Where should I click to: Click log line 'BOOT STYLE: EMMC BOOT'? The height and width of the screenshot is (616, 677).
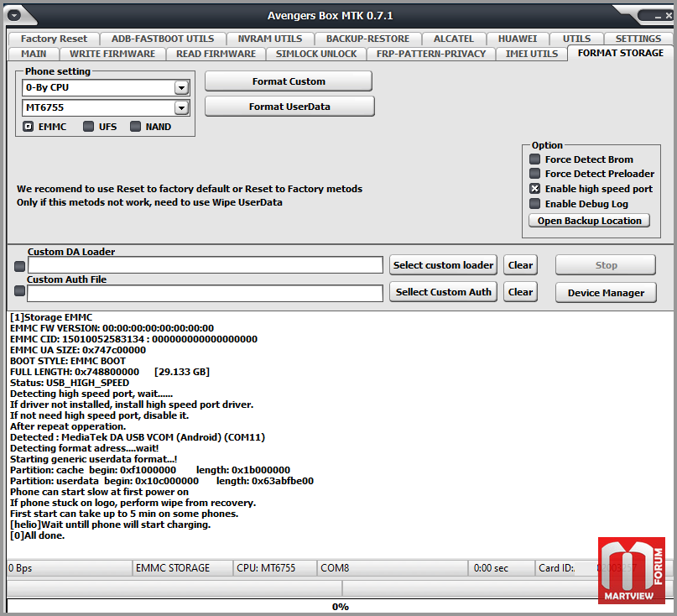68,361
